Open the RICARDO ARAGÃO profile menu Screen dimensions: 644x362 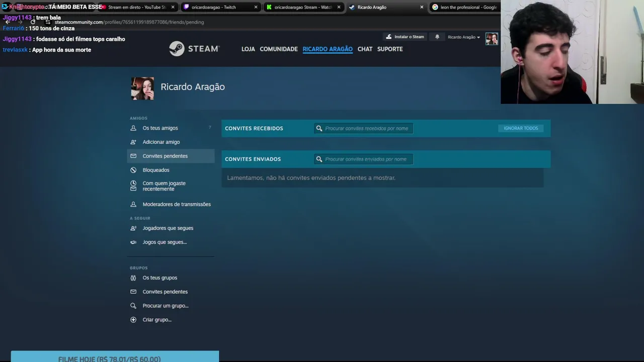pyautogui.click(x=328, y=49)
